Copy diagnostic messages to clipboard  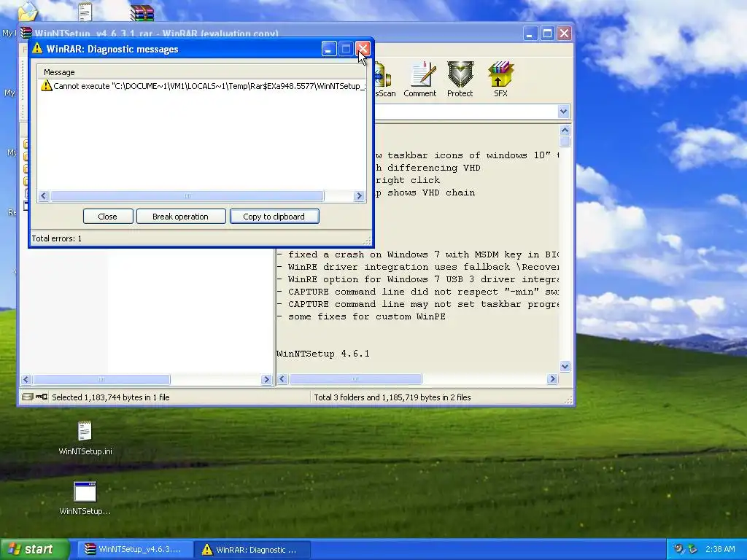pos(274,216)
